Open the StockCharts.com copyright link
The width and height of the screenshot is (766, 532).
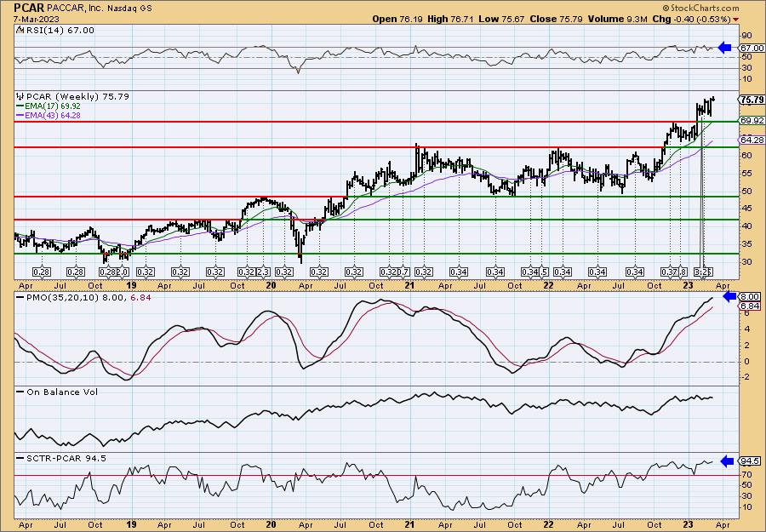(701, 8)
